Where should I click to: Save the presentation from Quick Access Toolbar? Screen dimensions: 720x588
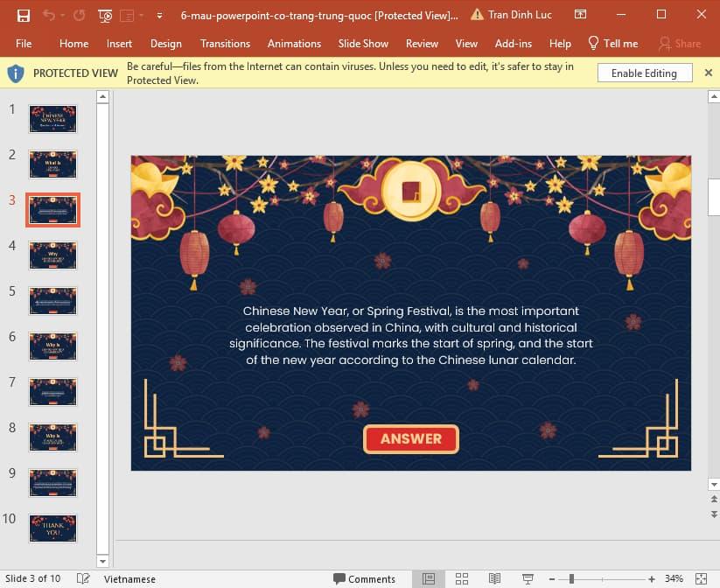click(x=24, y=15)
